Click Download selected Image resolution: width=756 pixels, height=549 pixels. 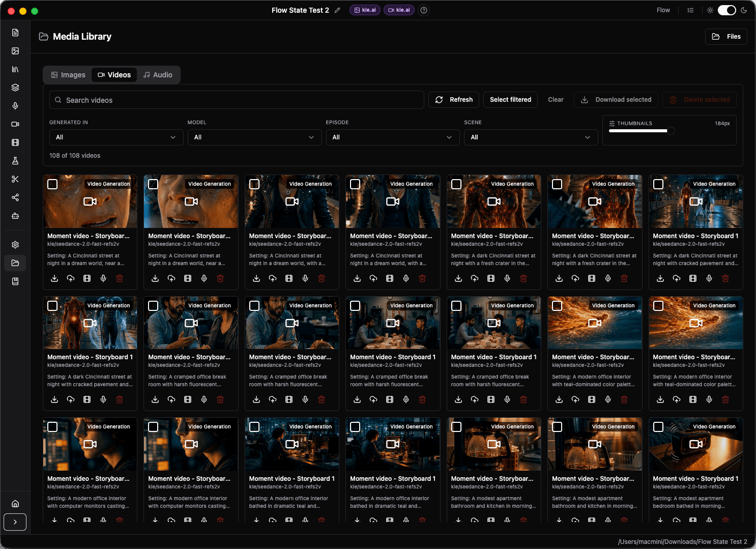coord(616,100)
